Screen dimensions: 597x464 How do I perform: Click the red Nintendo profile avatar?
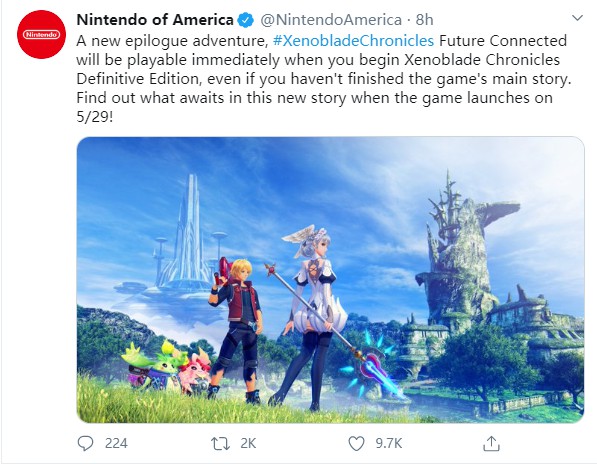click(42, 35)
